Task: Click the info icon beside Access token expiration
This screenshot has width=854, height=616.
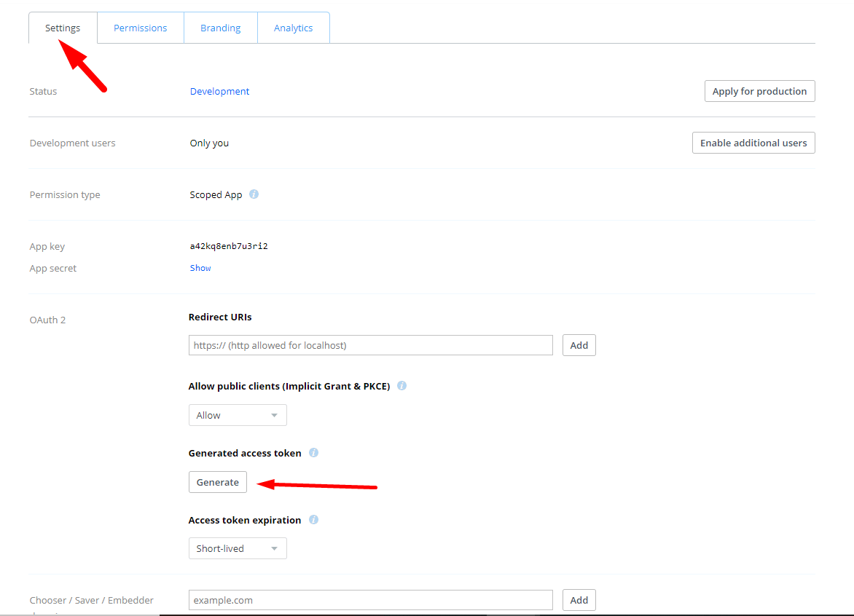Action: click(x=313, y=520)
